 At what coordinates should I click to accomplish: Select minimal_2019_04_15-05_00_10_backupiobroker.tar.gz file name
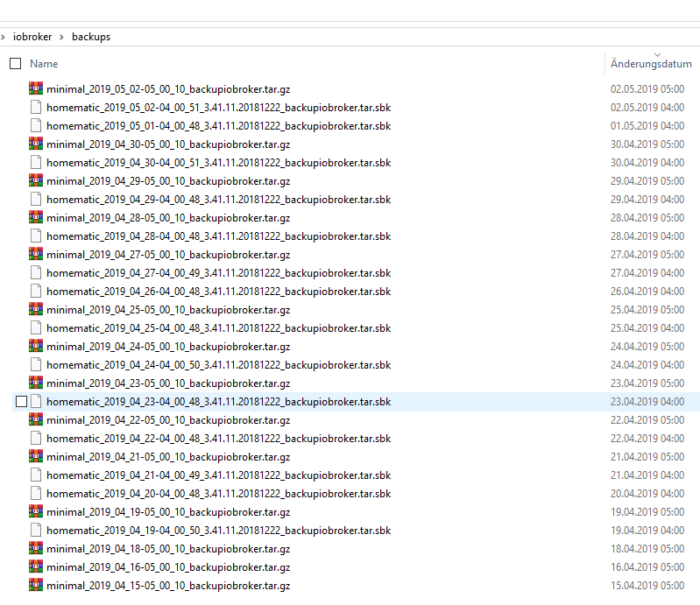click(168, 586)
